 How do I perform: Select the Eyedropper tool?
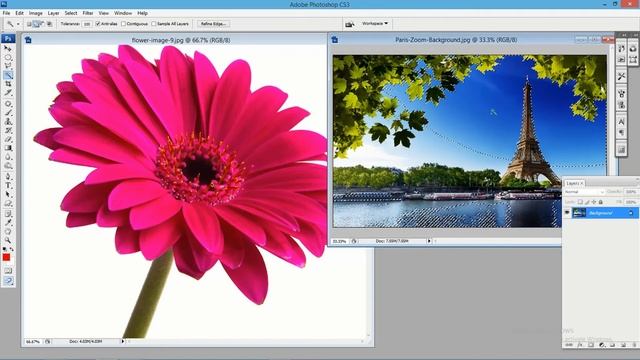8,222
